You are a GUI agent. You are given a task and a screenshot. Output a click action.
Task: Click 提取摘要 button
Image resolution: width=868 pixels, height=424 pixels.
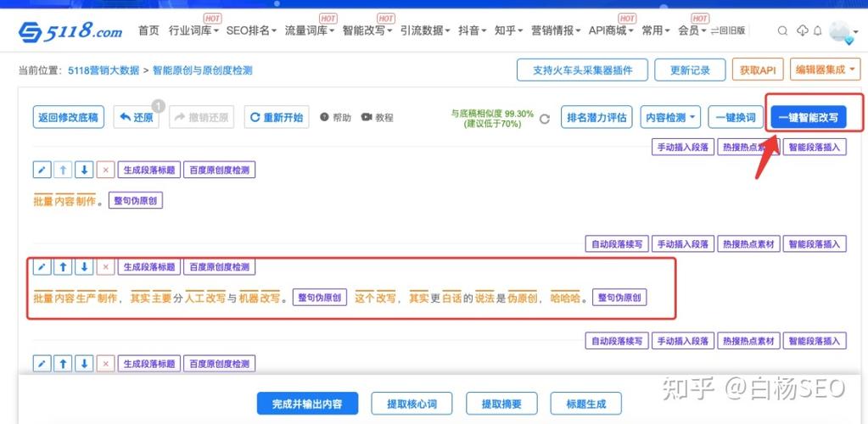tap(501, 404)
